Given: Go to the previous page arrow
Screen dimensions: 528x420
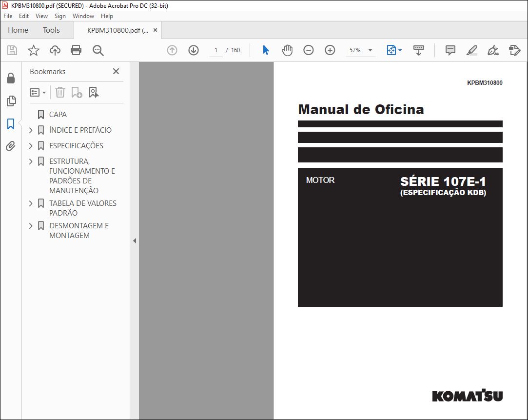Looking at the screenshot, I should [x=172, y=50].
